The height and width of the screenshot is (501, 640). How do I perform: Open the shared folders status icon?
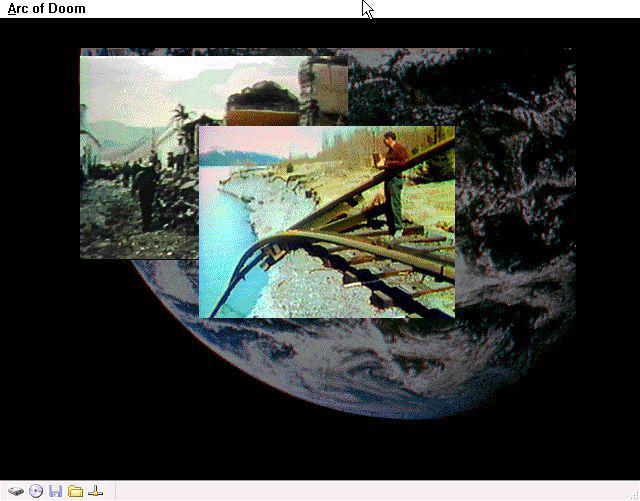[x=76, y=491]
